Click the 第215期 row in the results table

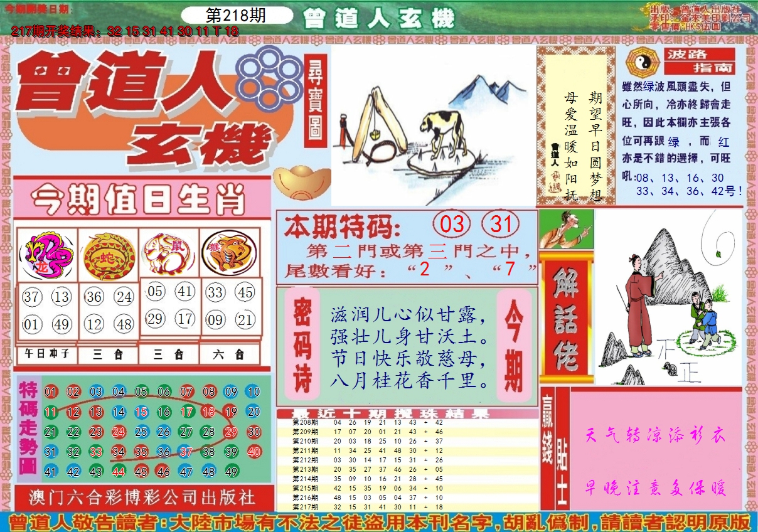(408, 487)
